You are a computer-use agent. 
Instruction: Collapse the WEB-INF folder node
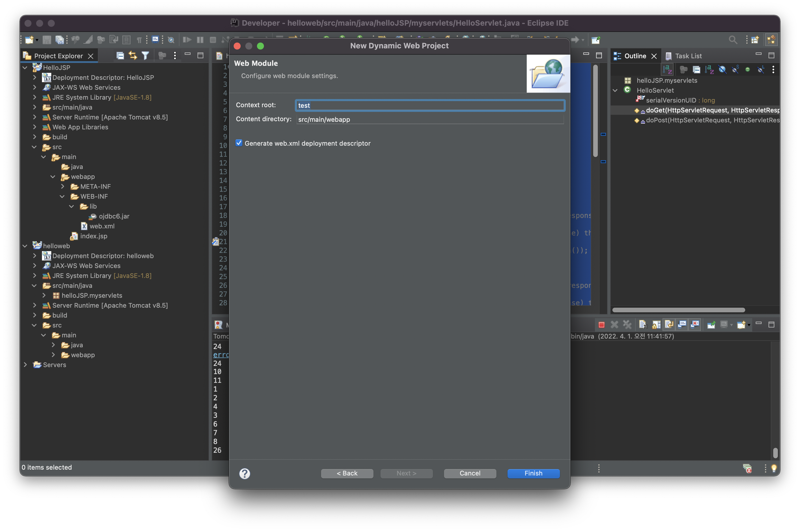(x=62, y=196)
